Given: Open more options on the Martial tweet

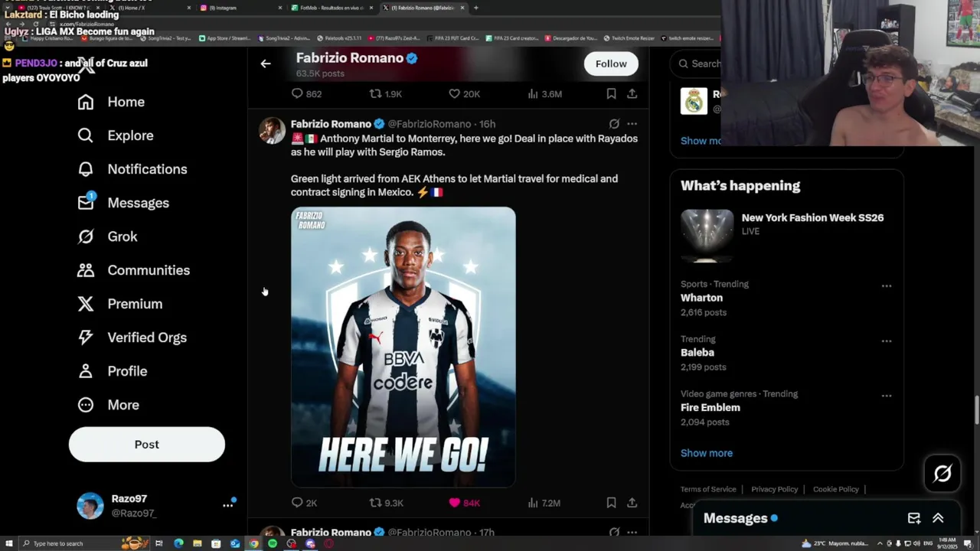Looking at the screenshot, I should pos(632,123).
